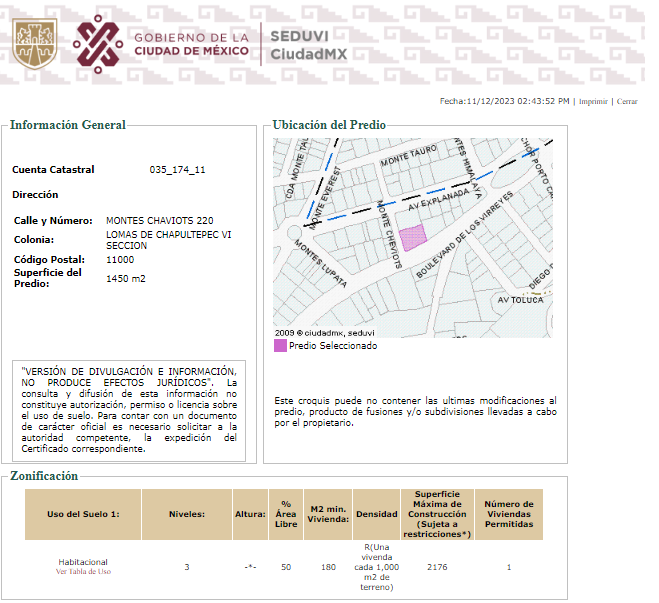This screenshot has width=659, height=603.
Task: Click the Imprimir link
Action: [x=593, y=101]
